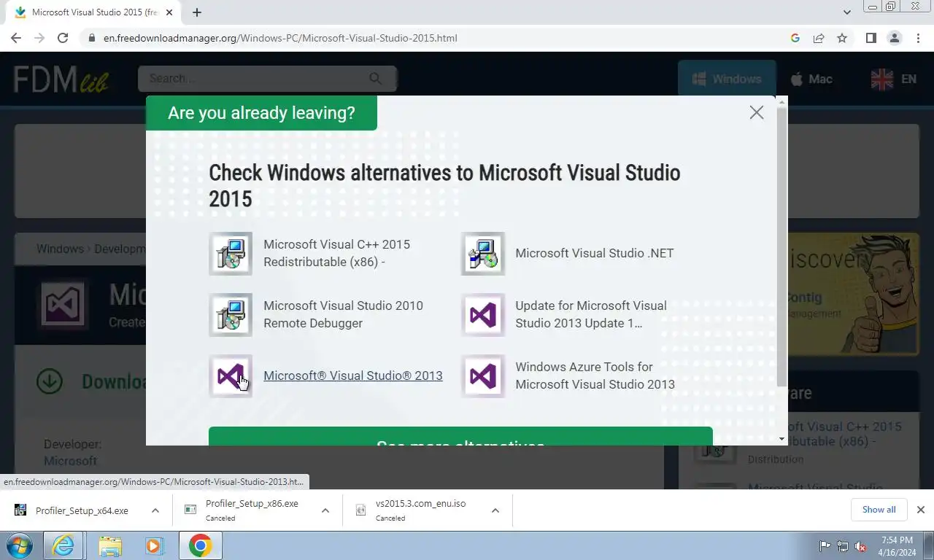
Task: Open Microsoft Visual Studio 2010 Remote Debugger link
Action: [344, 314]
